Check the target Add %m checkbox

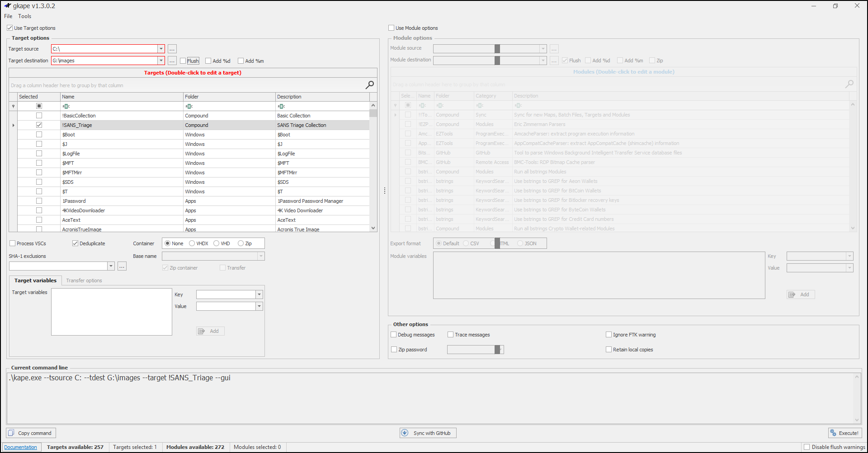click(x=241, y=61)
